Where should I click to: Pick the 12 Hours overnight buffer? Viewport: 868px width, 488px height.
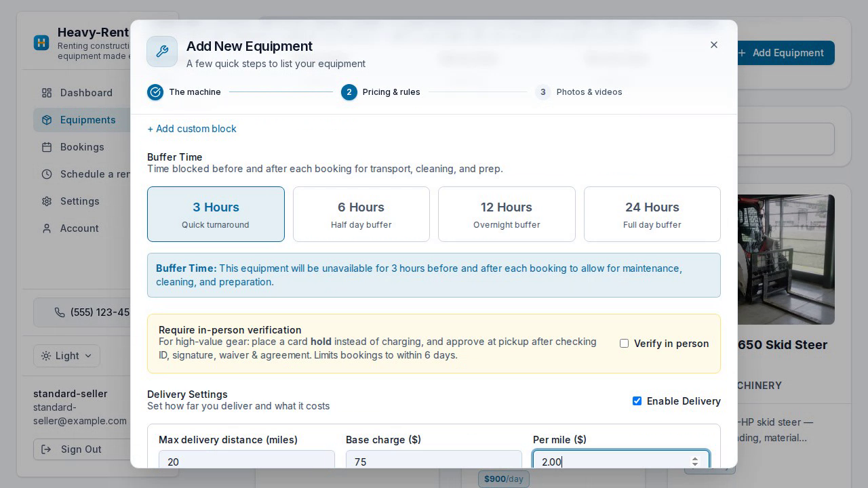click(507, 214)
